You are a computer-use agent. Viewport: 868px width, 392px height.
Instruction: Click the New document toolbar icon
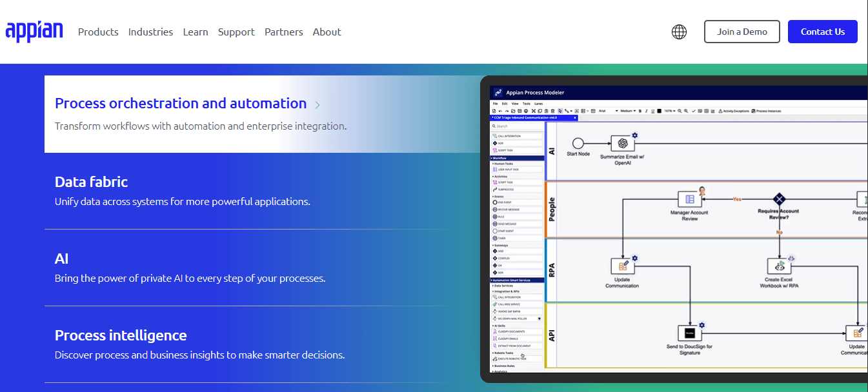494,111
